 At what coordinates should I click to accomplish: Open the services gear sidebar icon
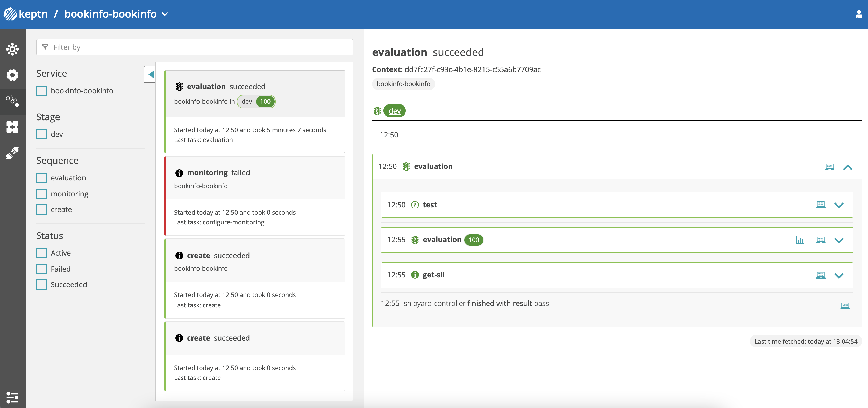(12, 75)
